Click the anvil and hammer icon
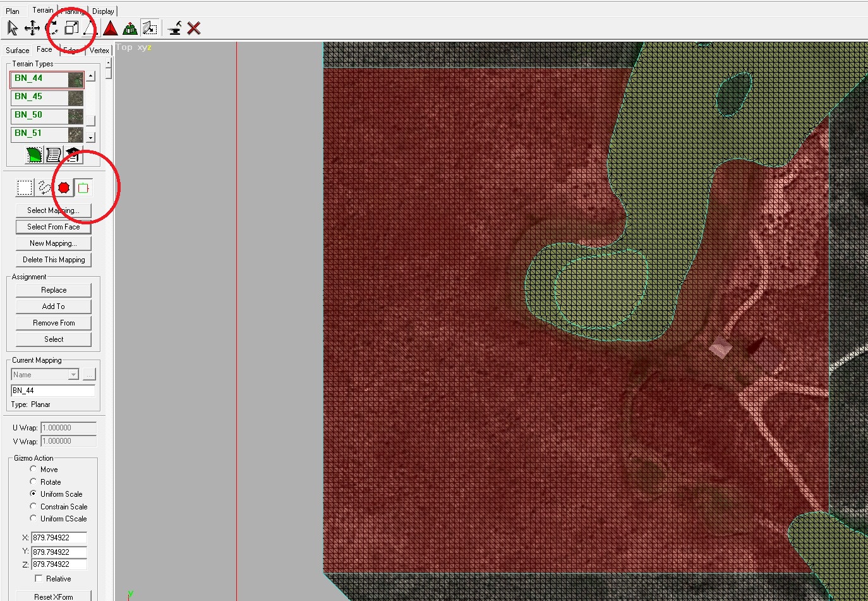868x601 pixels. 175,28
